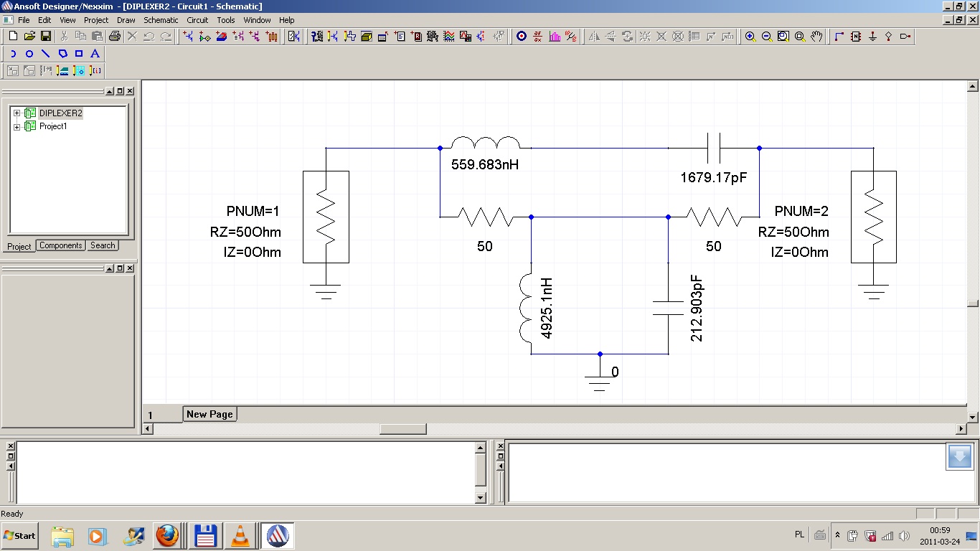Select the Zoom In magnifier tool

coord(750,36)
